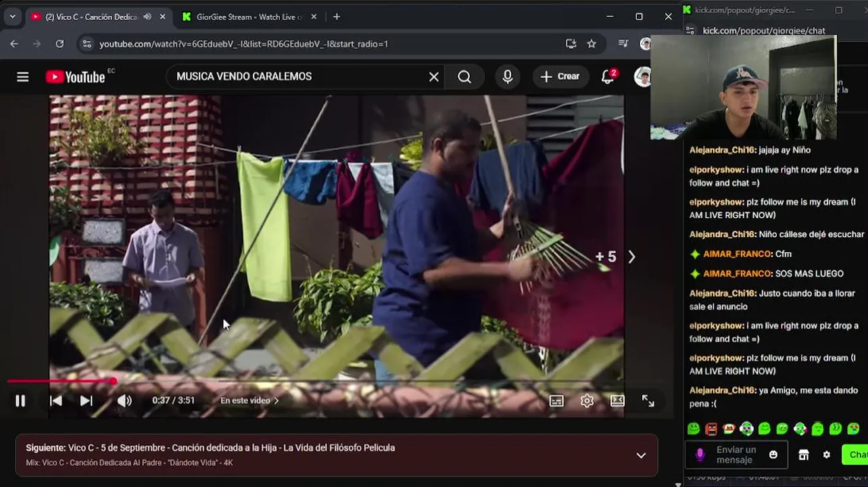Screen dimensions: 868x487
Task: Click the '0:37 / 3:51' time display
Action: pyautogui.click(x=173, y=400)
